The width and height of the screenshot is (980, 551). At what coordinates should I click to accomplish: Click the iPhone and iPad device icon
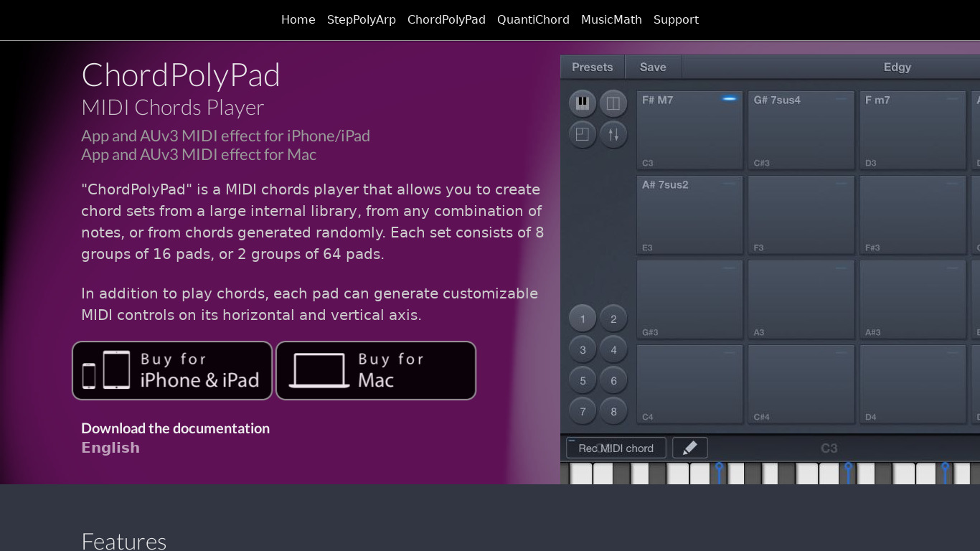tap(106, 370)
